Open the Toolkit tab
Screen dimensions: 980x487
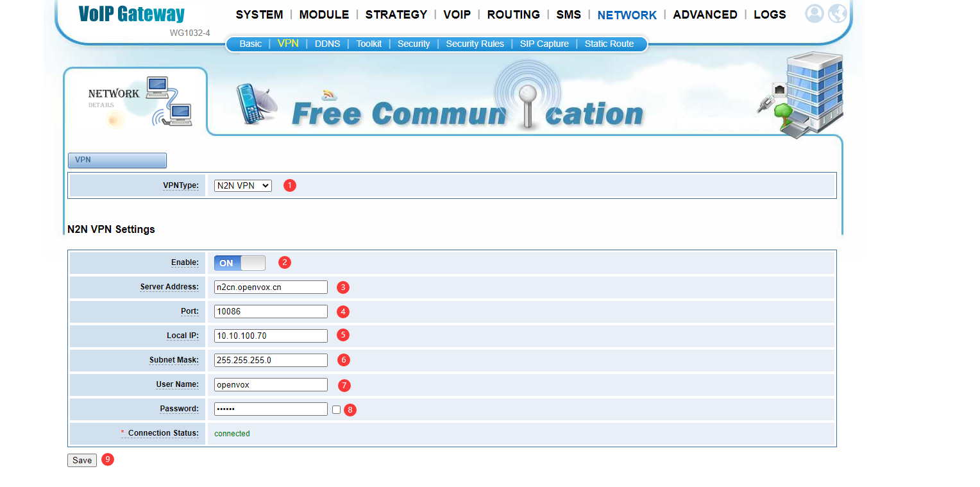[x=369, y=44]
